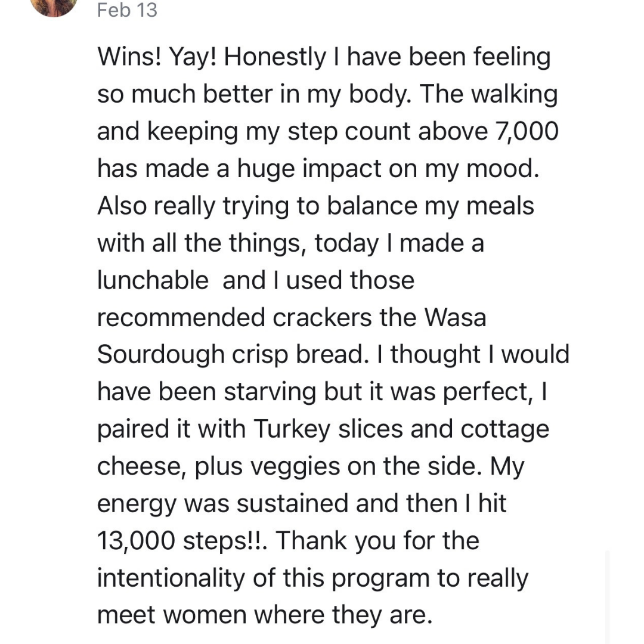Click the Wasa brand name in text
This screenshot has width=644, height=644.
tap(455, 317)
